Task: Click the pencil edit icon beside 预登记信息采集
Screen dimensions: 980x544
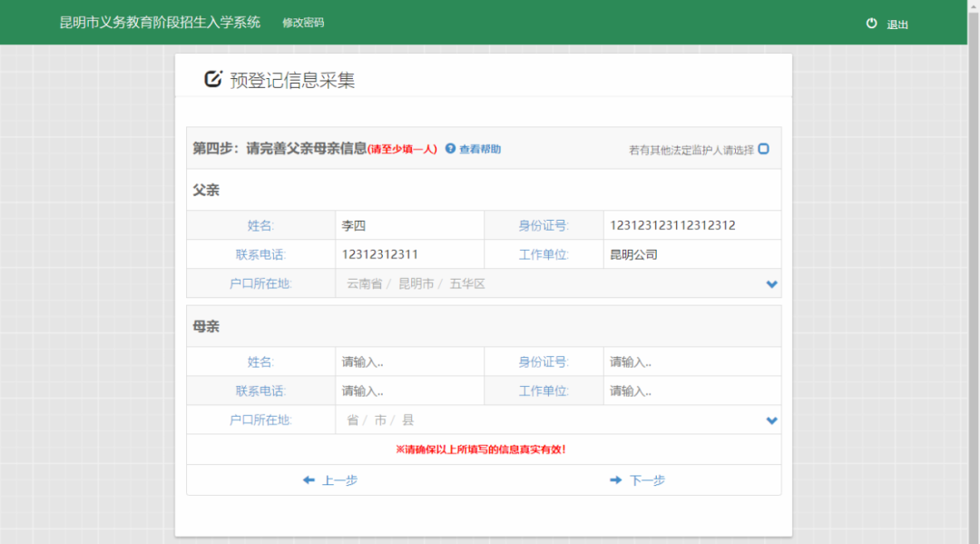Action: point(211,80)
